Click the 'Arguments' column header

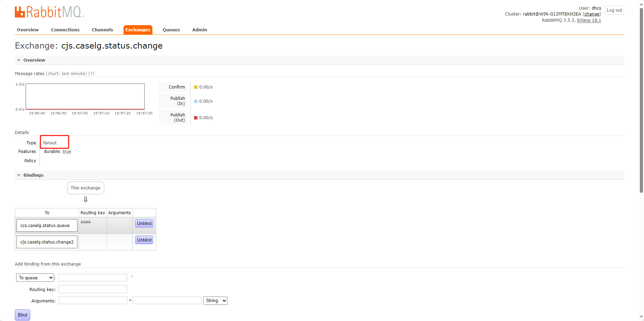119,213
